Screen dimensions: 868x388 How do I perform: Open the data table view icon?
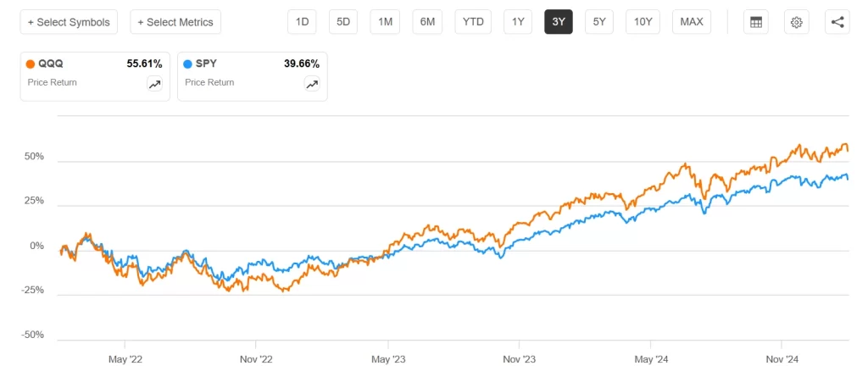point(755,22)
